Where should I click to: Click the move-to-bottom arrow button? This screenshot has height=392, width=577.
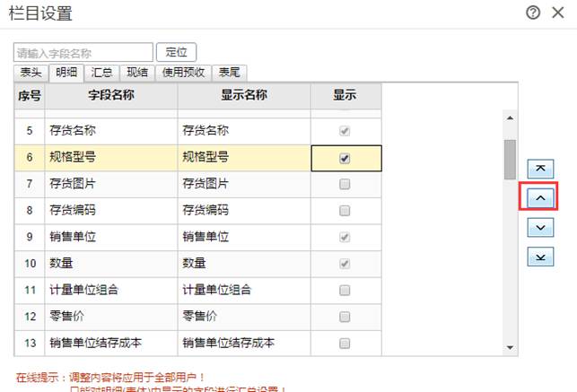pos(539,257)
